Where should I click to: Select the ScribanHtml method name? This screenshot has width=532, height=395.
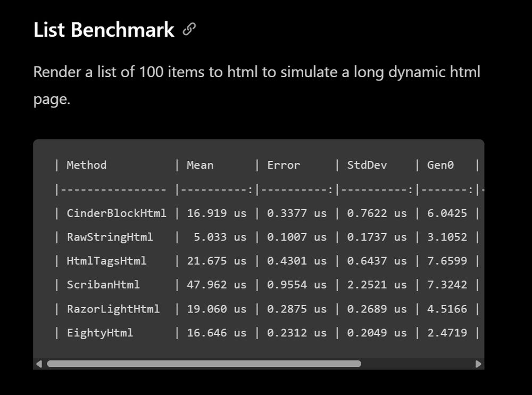[103, 285]
